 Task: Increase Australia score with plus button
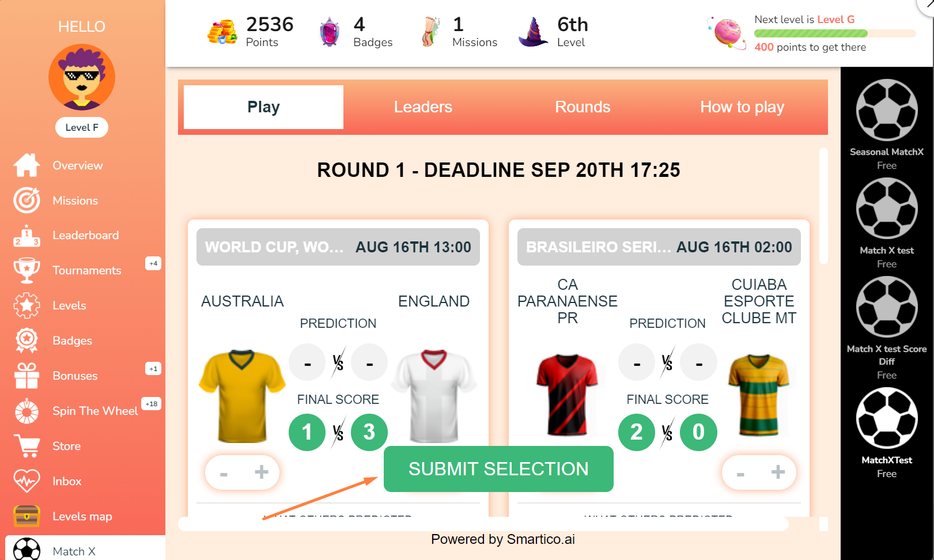[262, 472]
